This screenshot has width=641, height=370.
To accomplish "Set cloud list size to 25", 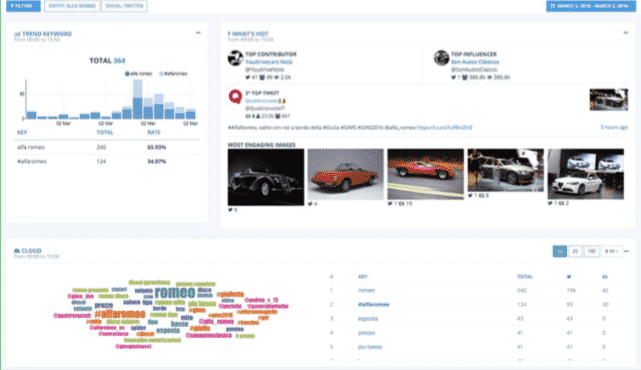I will [x=575, y=251].
